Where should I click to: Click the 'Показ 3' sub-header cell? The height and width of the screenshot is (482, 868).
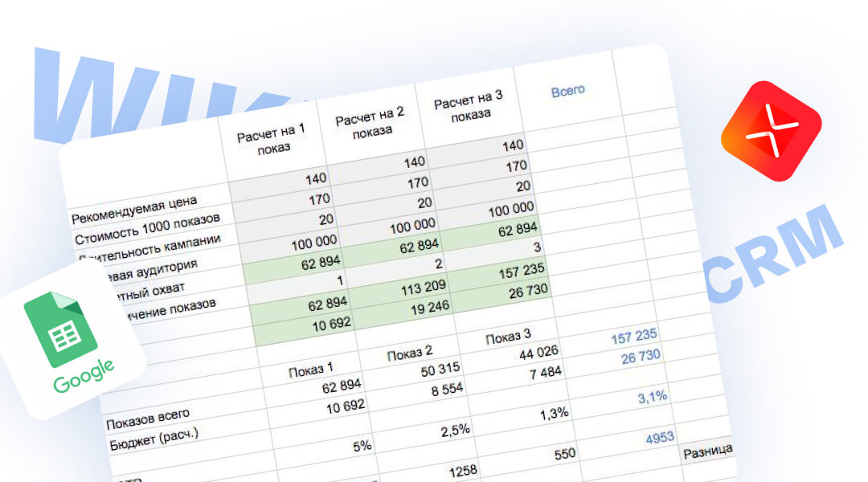tap(509, 335)
